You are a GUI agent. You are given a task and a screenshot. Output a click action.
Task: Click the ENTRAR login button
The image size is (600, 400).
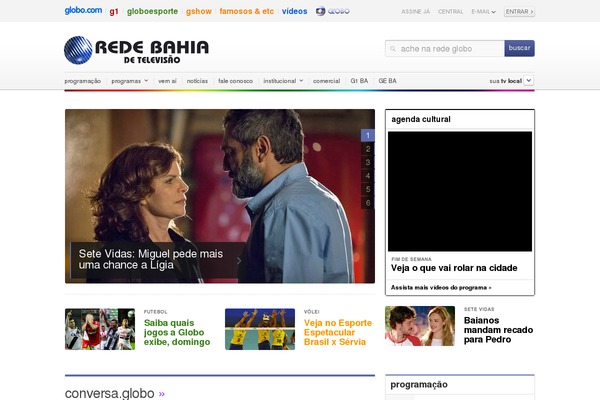tap(519, 12)
